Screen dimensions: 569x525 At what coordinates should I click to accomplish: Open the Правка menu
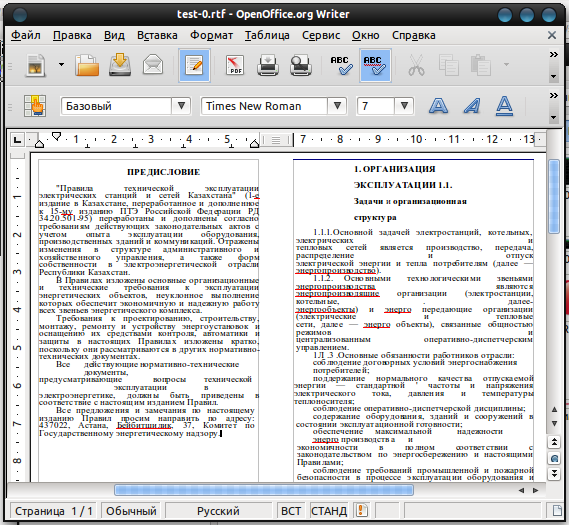[x=72, y=35]
